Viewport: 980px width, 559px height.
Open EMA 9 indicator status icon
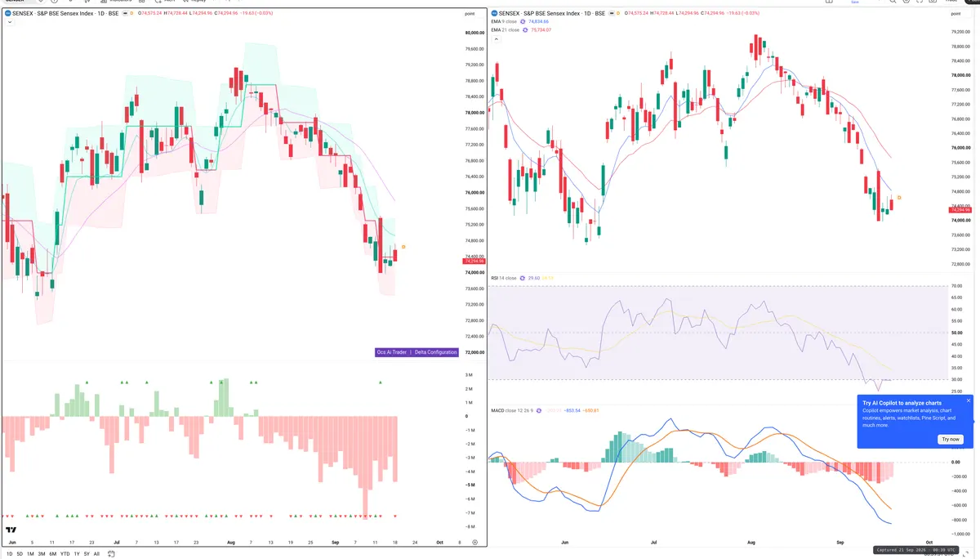point(524,21)
